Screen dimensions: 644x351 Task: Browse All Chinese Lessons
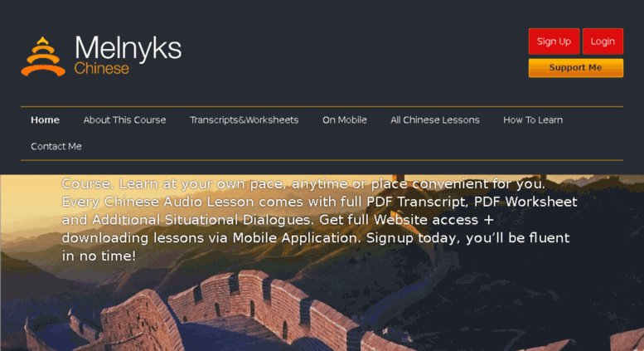[x=435, y=120]
